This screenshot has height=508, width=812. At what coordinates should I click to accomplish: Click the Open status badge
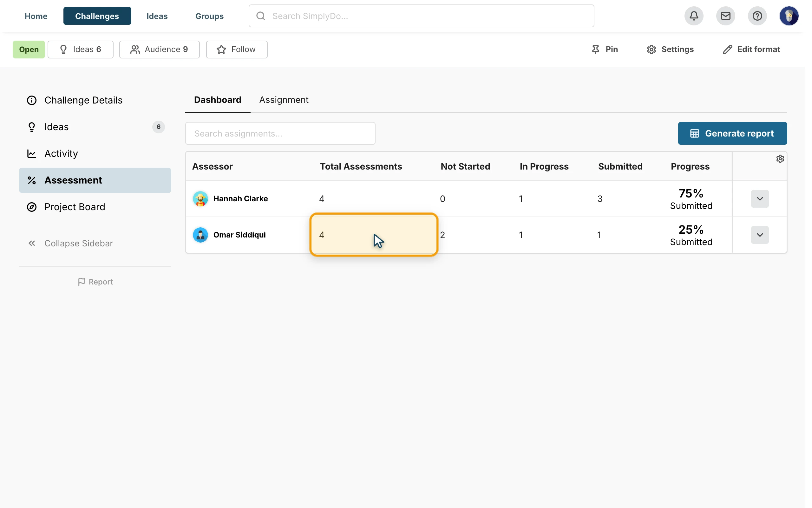(29, 50)
